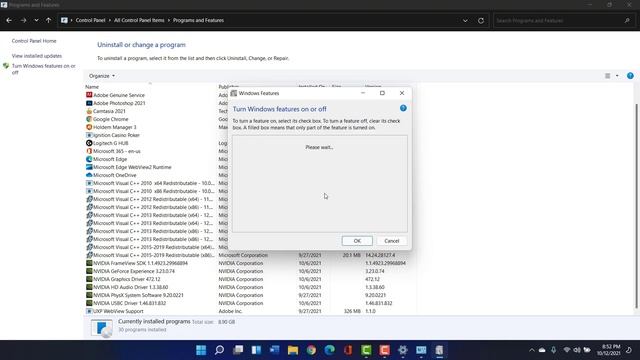The image size is (640, 360).
Task: Open the clock and date flyout
Action: click(x=608, y=350)
